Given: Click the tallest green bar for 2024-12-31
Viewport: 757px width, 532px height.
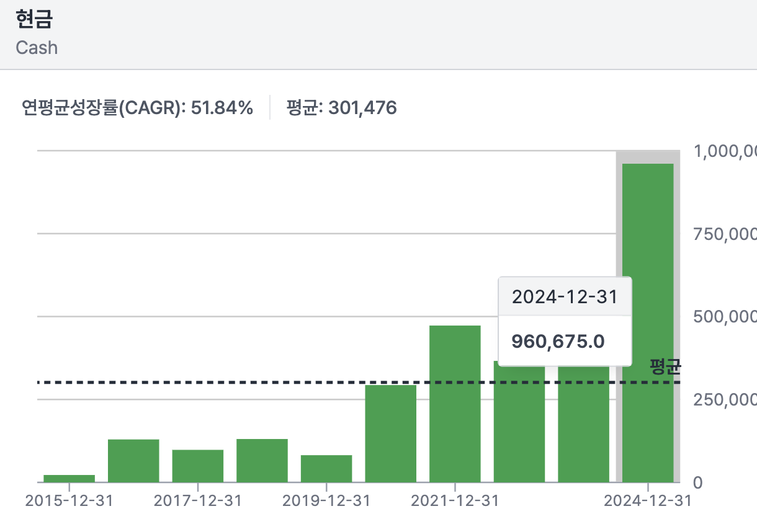Looking at the screenshot, I should pyautogui.click(x=648, y=322).
